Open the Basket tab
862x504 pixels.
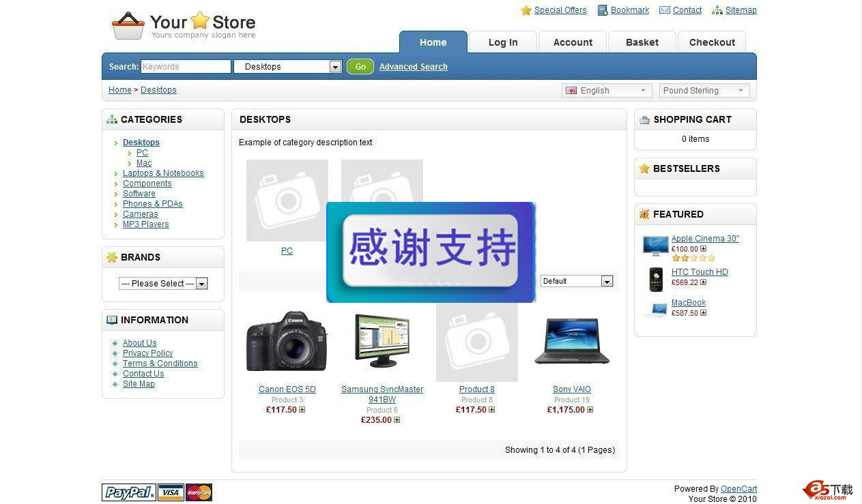(x=642, y=42)
